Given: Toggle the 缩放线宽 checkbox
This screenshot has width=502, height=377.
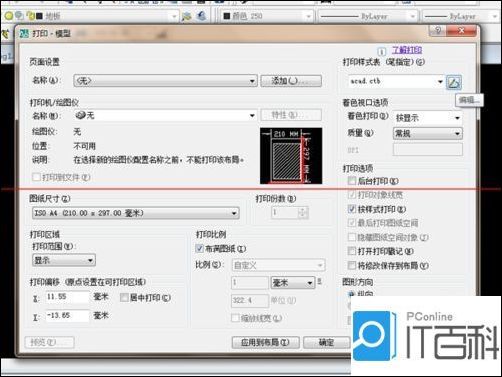Looking at the screenshot, I should tap(235, 318).
